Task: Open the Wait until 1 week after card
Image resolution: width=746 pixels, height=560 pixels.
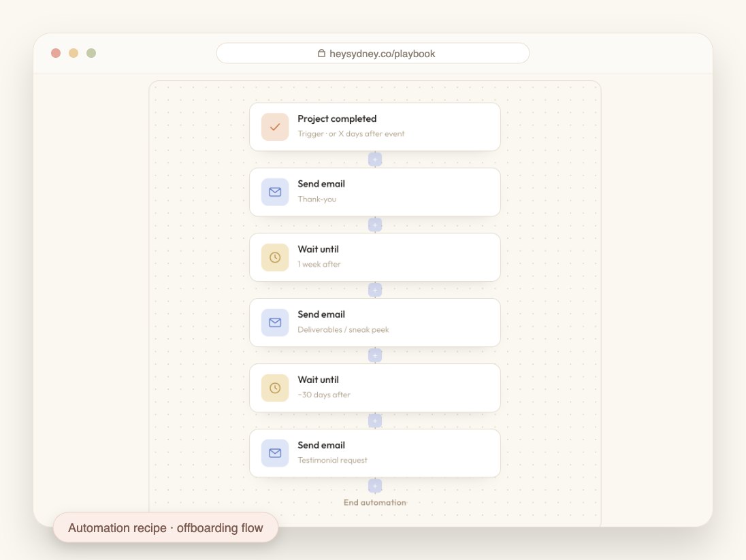Action: click(x=375, y=257)
